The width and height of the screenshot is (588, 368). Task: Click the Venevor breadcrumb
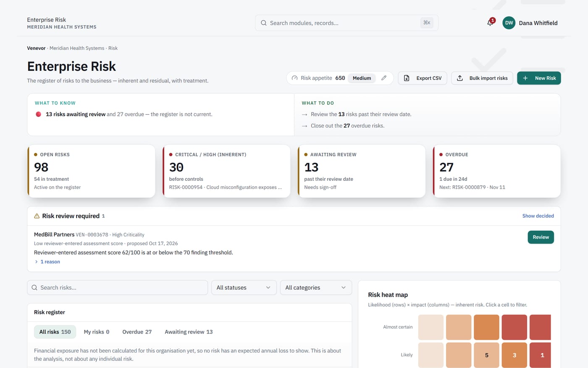click(36, 48)
